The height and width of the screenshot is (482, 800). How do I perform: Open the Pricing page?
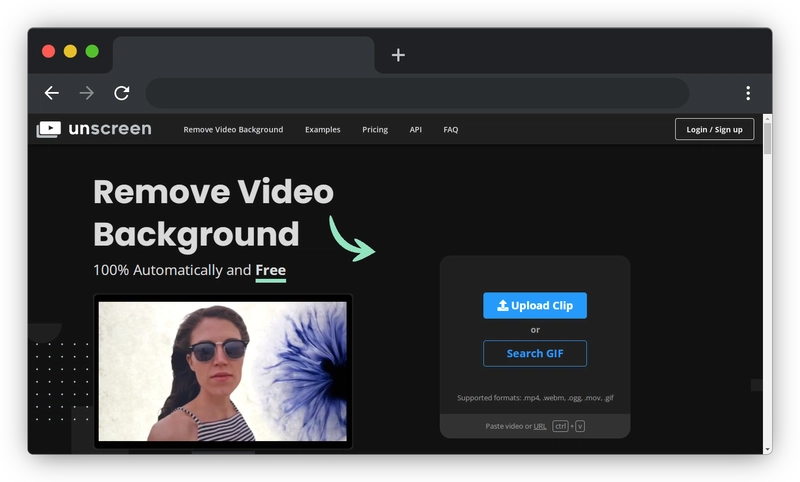[375, 130]
